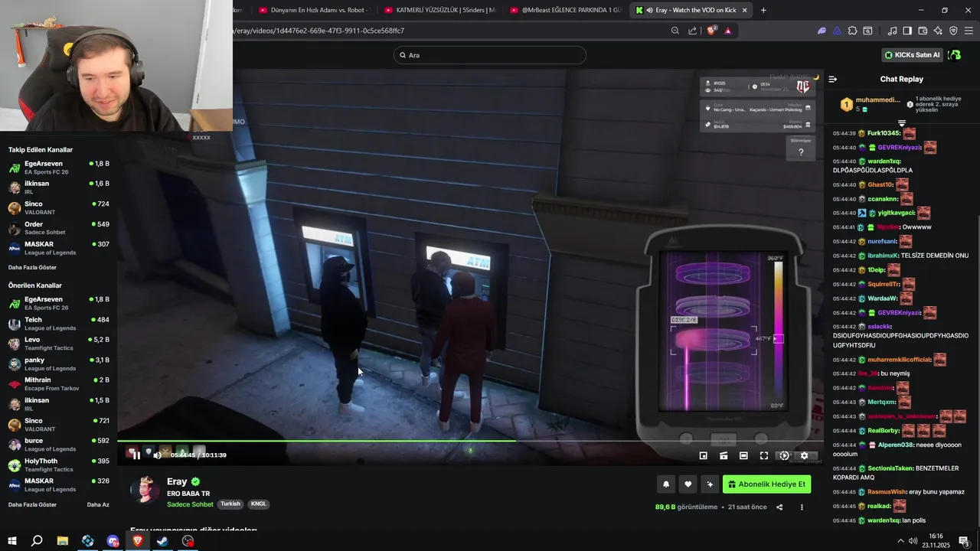Open Windows Start menu
The image size is (980, 551).
pyautogui.click(x=11, y=541)
